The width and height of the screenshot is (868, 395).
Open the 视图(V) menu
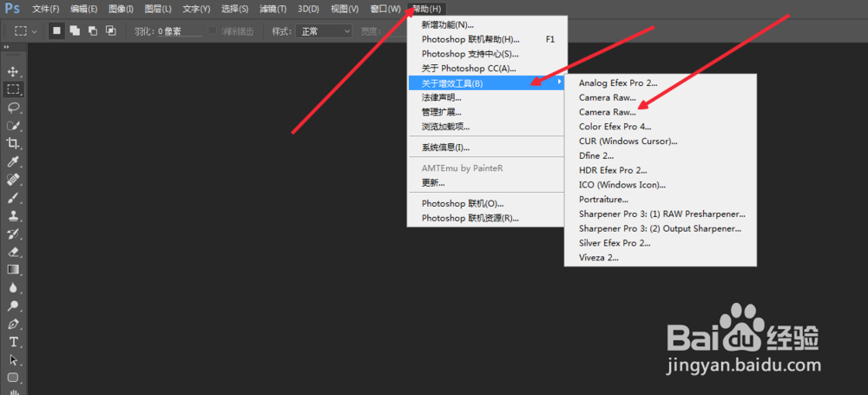(x=345, y=10)
